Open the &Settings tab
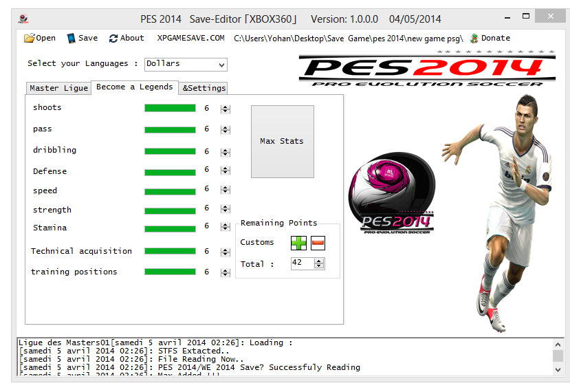 pos(204,88)
